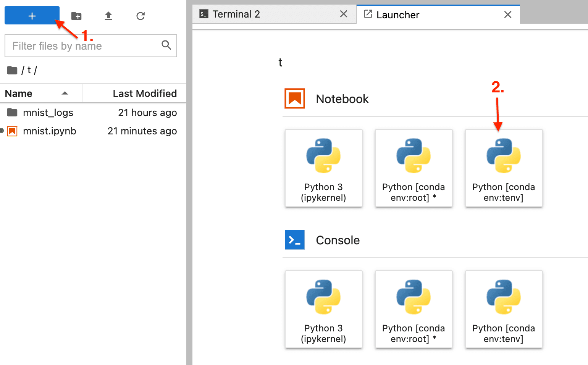Viewport: 588px width, 365px height.
Task: Open the mnist.ipynb notebook file
Action: 49,131
